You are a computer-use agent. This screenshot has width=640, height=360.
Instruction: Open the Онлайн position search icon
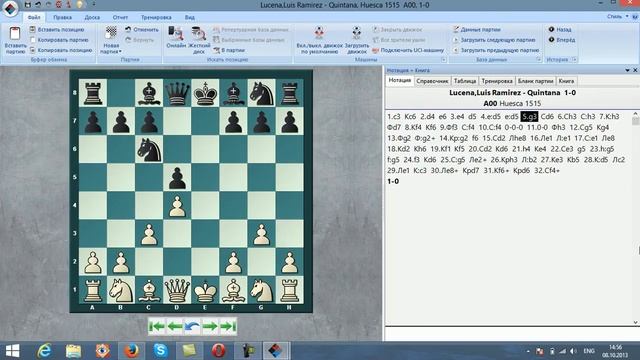[x=176, y=33]
